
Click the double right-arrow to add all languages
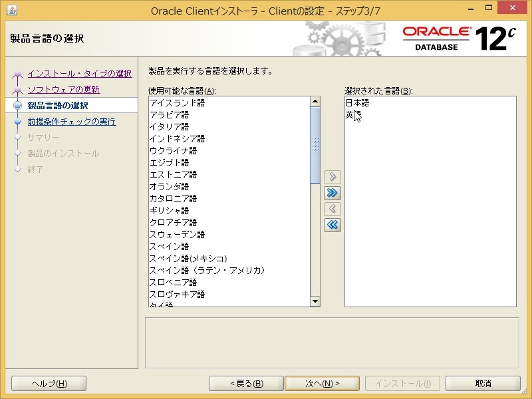tap(331, 193)
